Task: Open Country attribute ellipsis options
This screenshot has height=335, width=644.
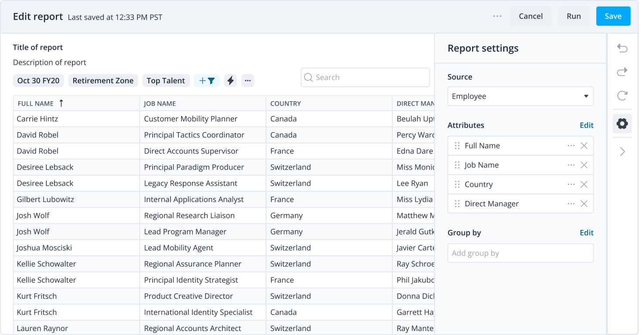Action: (571, 184)
